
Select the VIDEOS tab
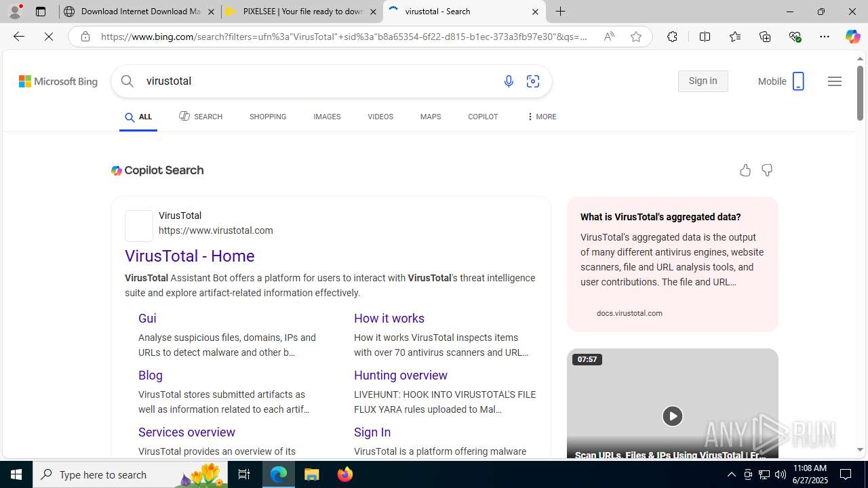pyautogui.click(x=380, y=117)
